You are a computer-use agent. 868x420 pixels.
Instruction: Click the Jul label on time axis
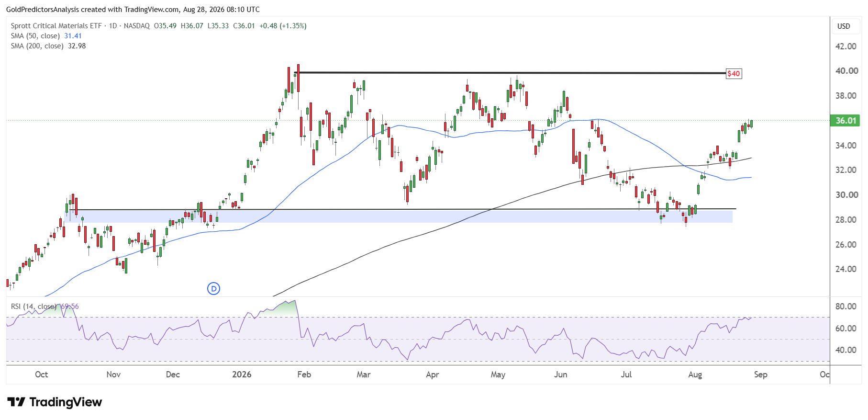626,375
